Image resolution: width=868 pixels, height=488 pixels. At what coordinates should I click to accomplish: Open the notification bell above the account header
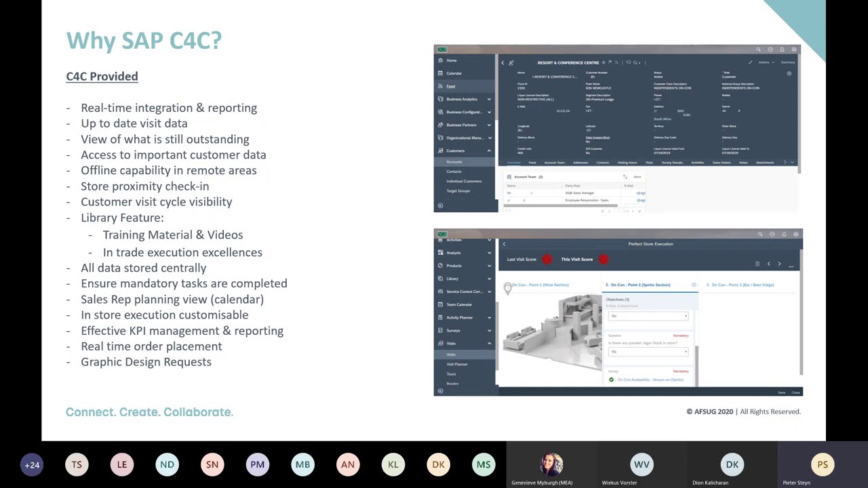coord(782,49)
